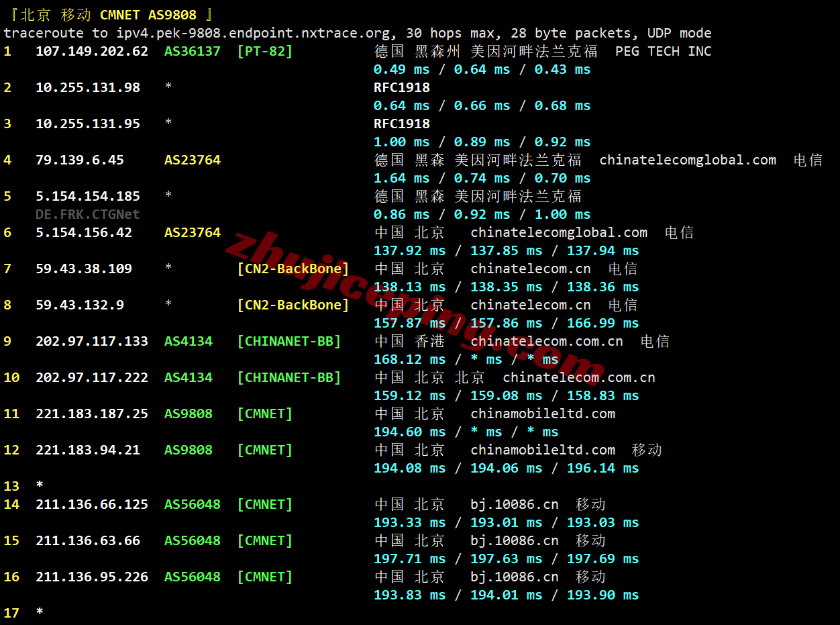Click bj.10086.cn in hop 14

pyautogui.click(x=515, y=504)
